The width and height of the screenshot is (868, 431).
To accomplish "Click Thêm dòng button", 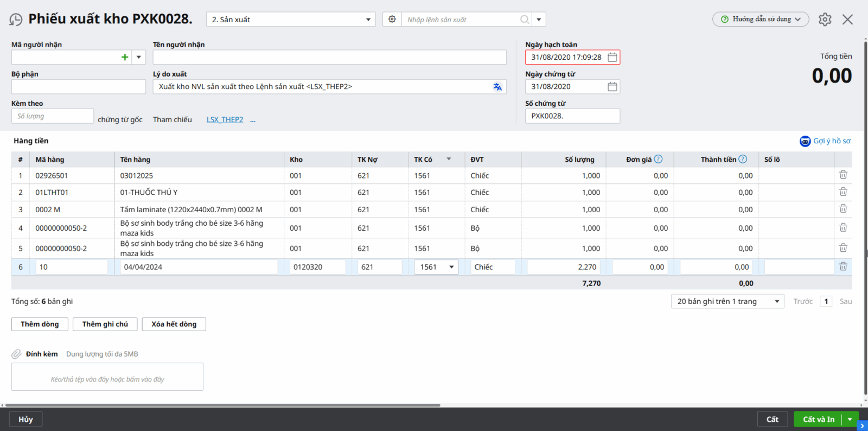I will [40, 324].
